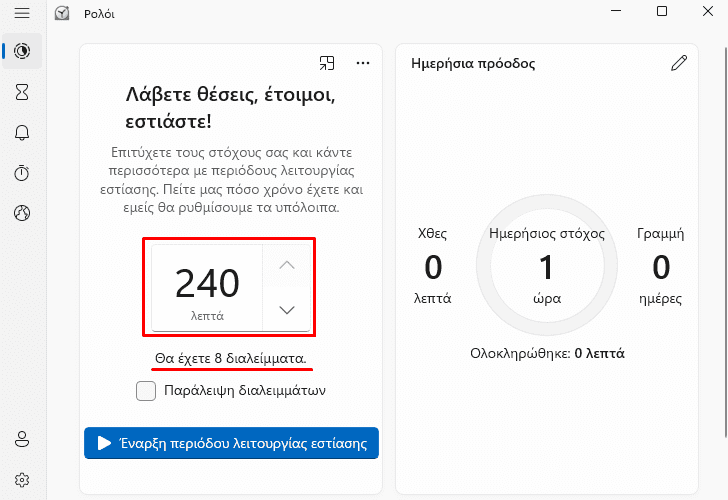Open the World clock globe page
This screenshot has height=500, width=728.
tap(22, 213)
